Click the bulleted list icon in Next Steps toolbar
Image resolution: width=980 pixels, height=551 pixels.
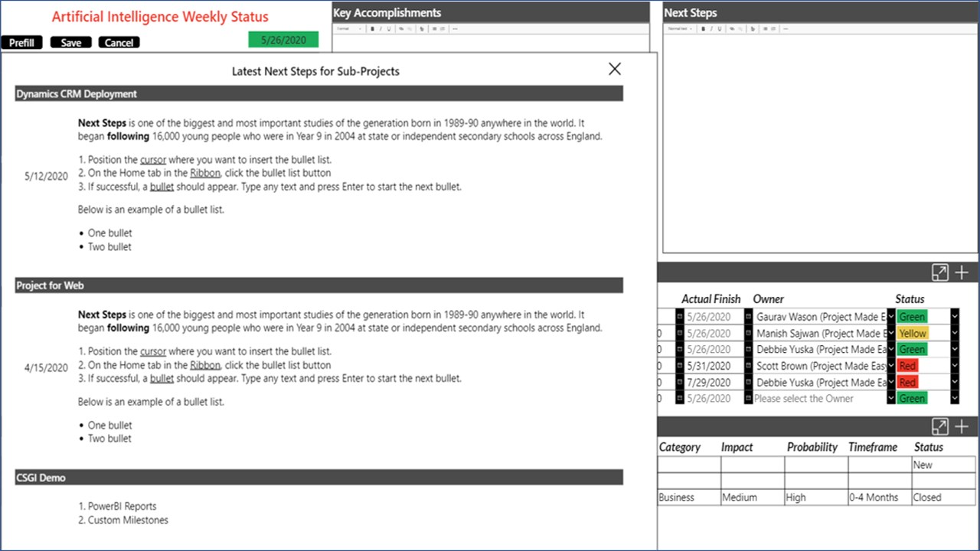(765, 29)
